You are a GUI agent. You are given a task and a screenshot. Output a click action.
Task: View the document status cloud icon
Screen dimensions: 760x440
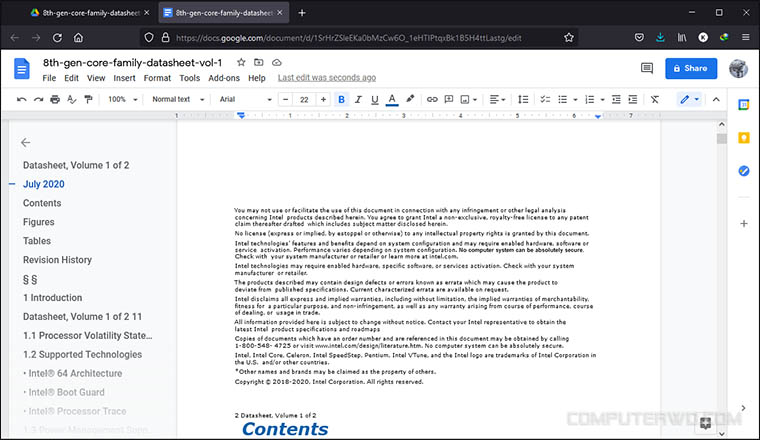click(x=276, y=62)
